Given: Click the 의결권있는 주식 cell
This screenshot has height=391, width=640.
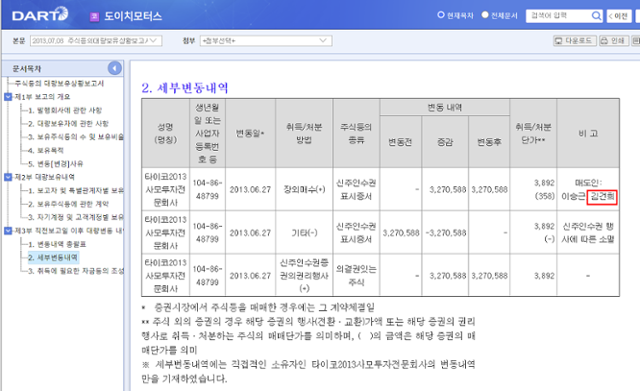Looking at the screenshot, I should [x=356, y=275].
